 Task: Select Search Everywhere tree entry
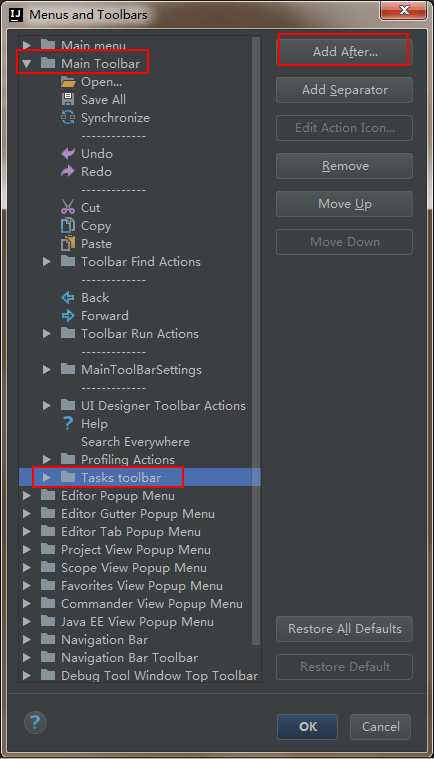(x=135, y=442)
